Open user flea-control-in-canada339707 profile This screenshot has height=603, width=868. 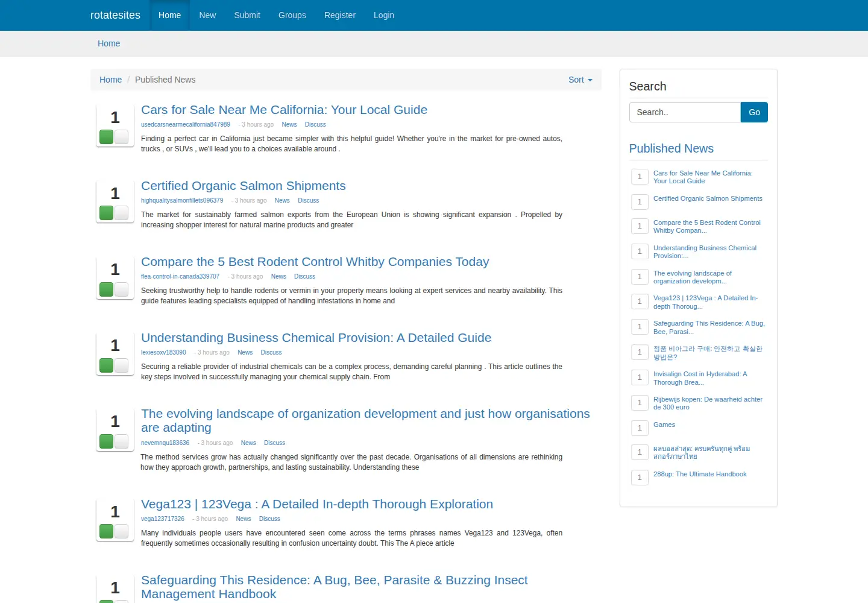tap(180, 277)
